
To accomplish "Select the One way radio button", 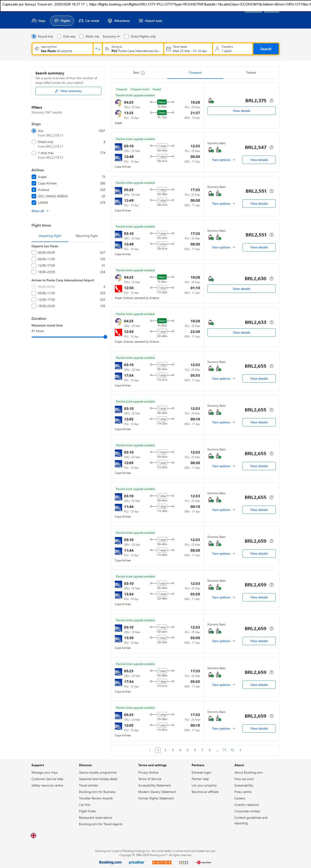I will [59, 36].
